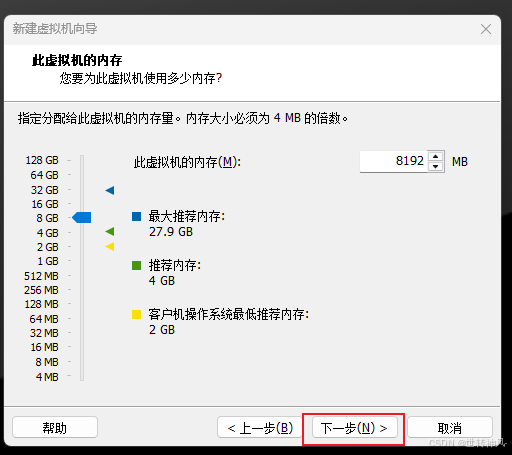
Task: Click the yellow 客户机操作系统最低推荐内存 legend square
Action: 137,315
